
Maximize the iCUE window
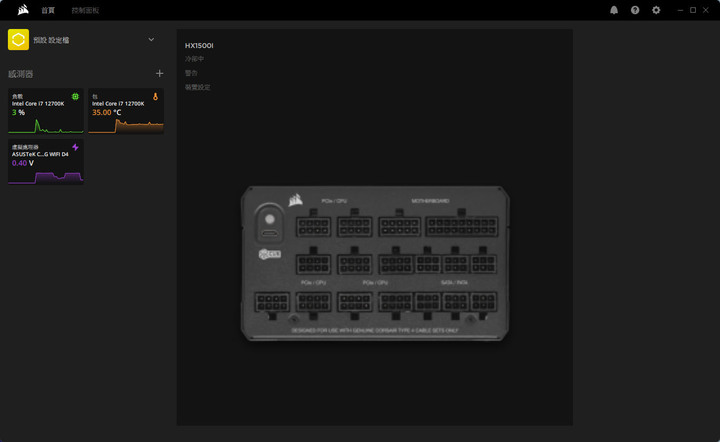point(693,10)
